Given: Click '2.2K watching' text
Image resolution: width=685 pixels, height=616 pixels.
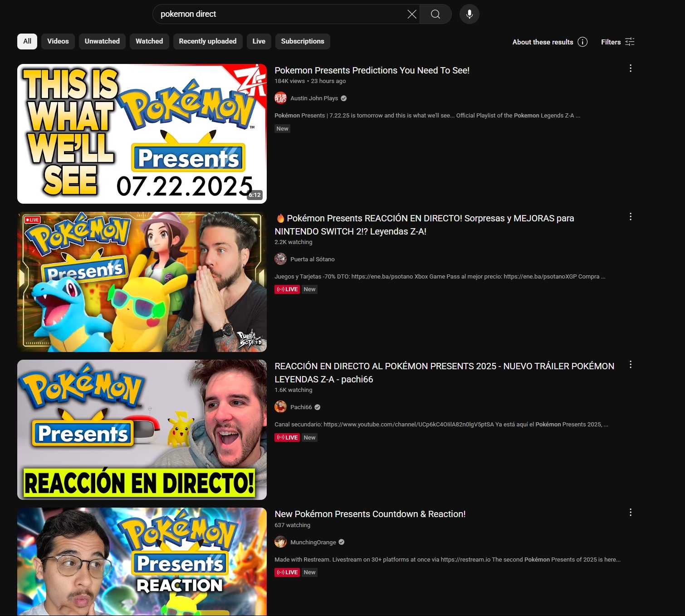Looking at the screenshot, I should click(294, 242).
